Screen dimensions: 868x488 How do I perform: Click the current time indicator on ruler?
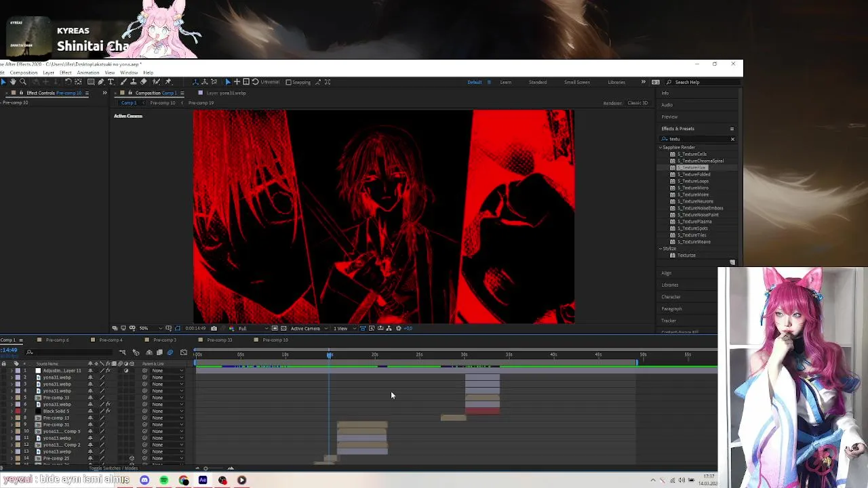pos(330,355)
